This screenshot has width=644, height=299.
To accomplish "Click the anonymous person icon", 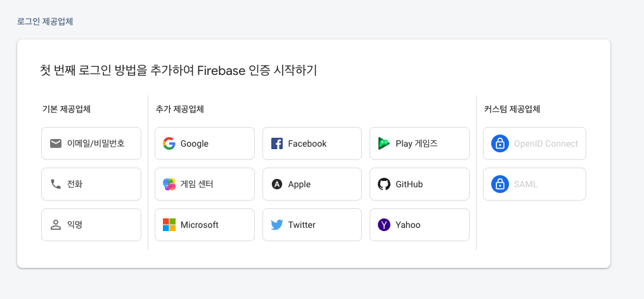I will (55, 225).
